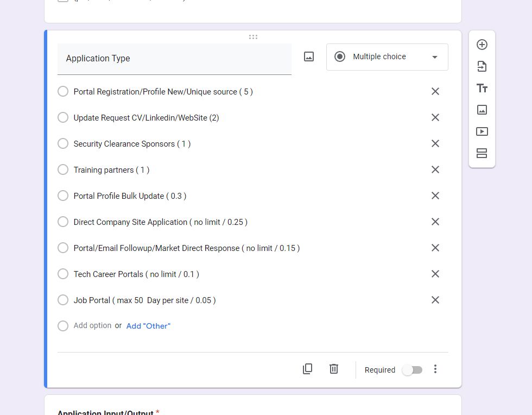This screenshot has width=532, height=415.
Task: Remove Portal Profile Bulk Update option
Action: [435, 196]
